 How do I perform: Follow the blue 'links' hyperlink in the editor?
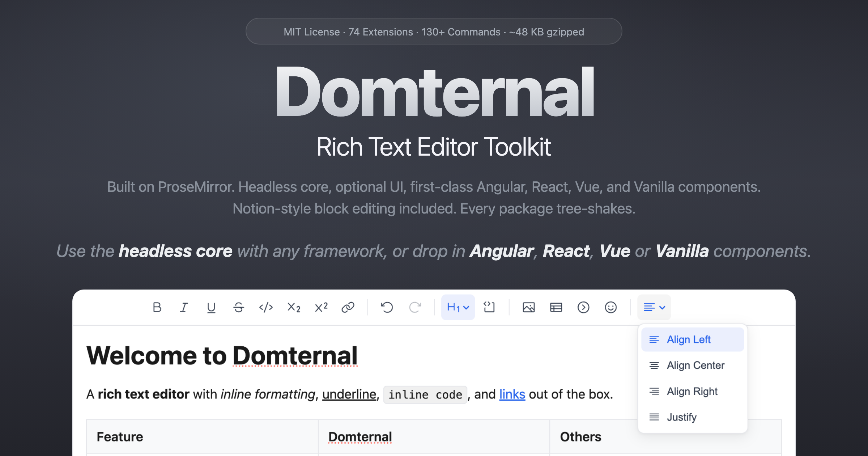point(512,394)
